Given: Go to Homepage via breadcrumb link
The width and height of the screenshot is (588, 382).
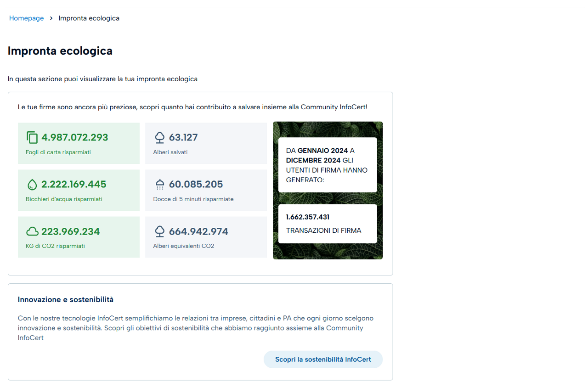Looking at the screenshot, I should (26, 18).
